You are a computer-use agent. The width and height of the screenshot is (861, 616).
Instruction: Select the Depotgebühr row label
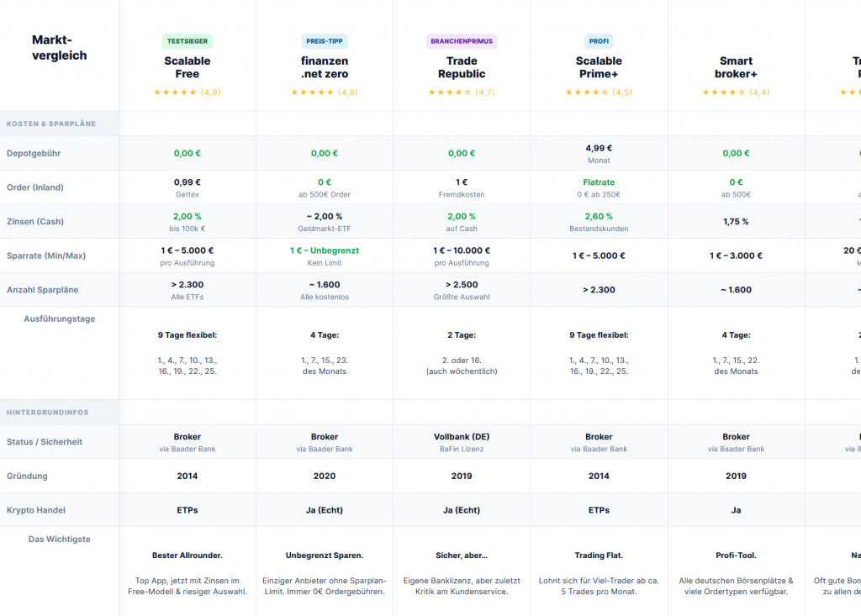pos(34,154)
